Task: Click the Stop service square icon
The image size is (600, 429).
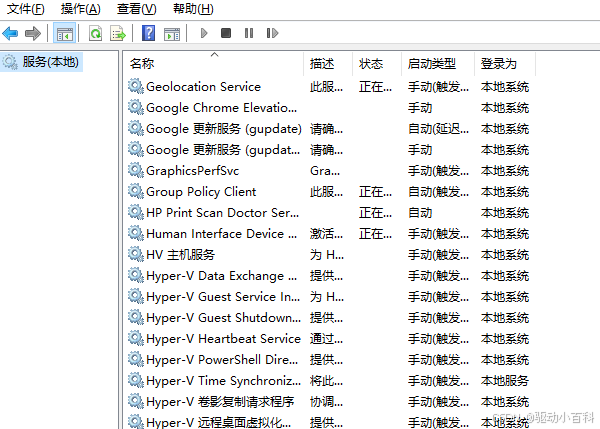Action: pyautogui.click(x=226, y=33)
